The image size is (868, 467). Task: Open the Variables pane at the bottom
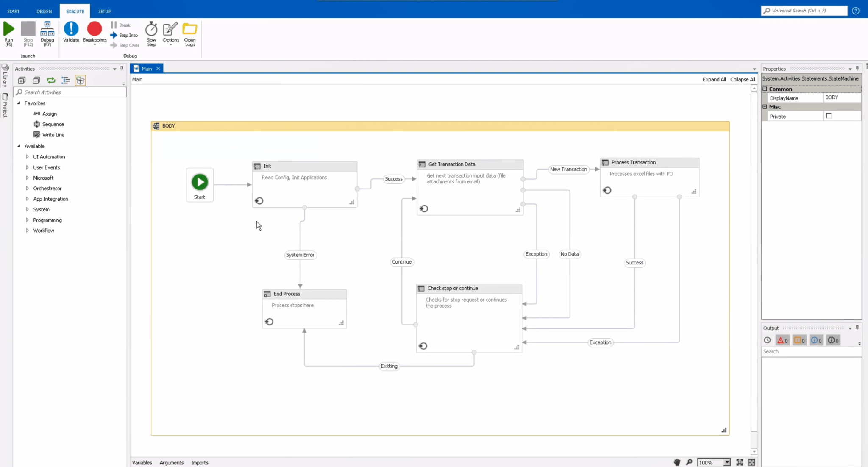(142, 462)
